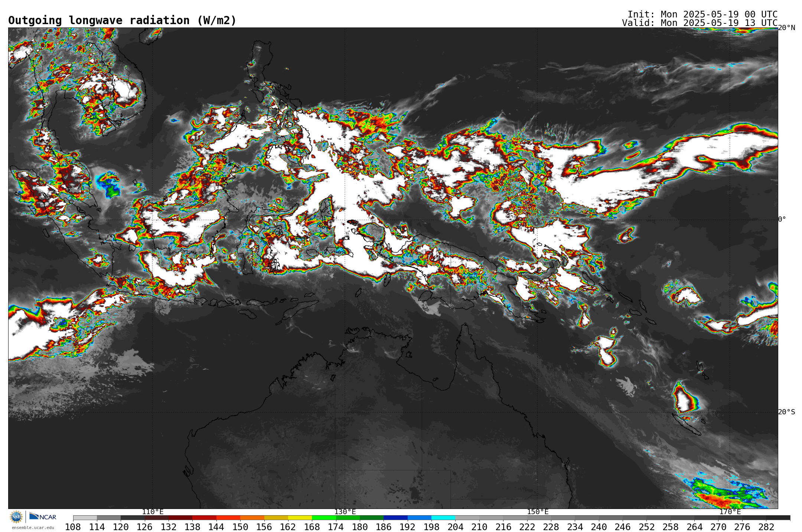
Task: Click the '186' colorbar label
Action: point(384,527)
